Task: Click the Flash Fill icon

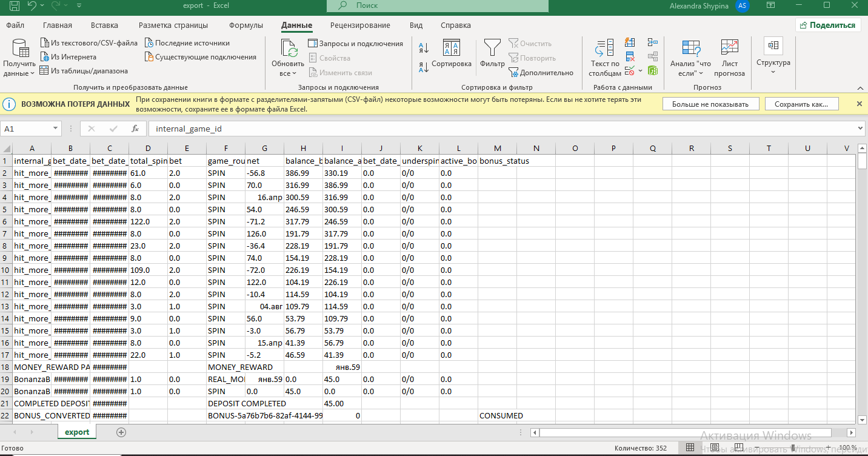Action: (630, 43)
